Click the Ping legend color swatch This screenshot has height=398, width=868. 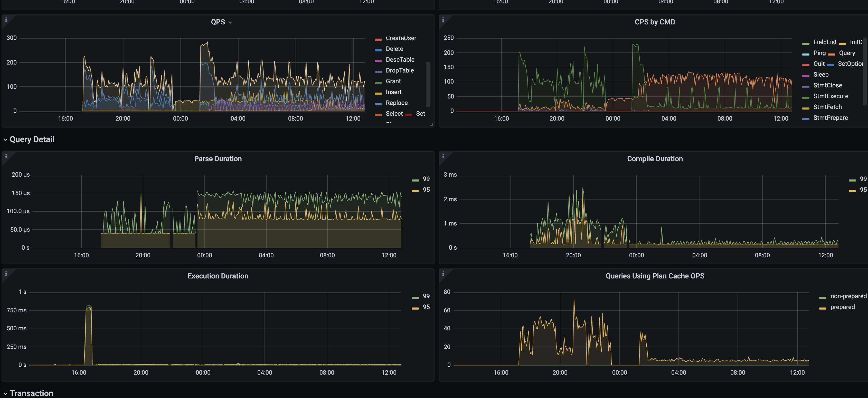click(x=806, y=54)
